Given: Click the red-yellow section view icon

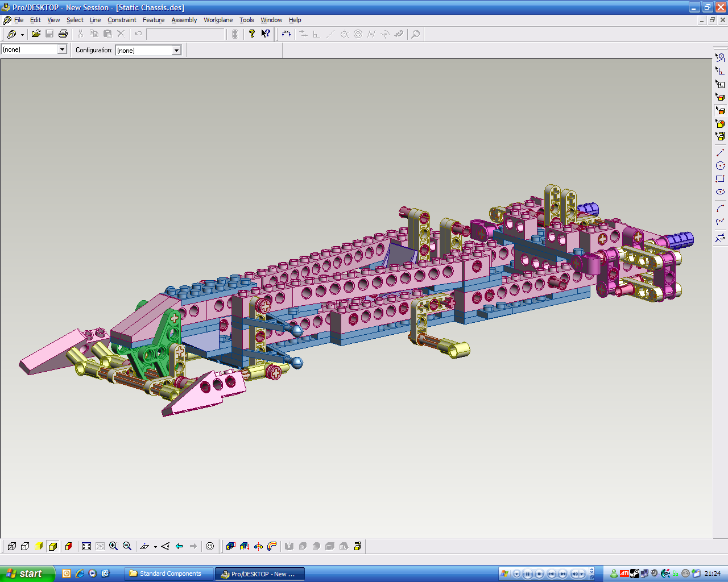Looking at the screenshot, I should coord(69,546).
